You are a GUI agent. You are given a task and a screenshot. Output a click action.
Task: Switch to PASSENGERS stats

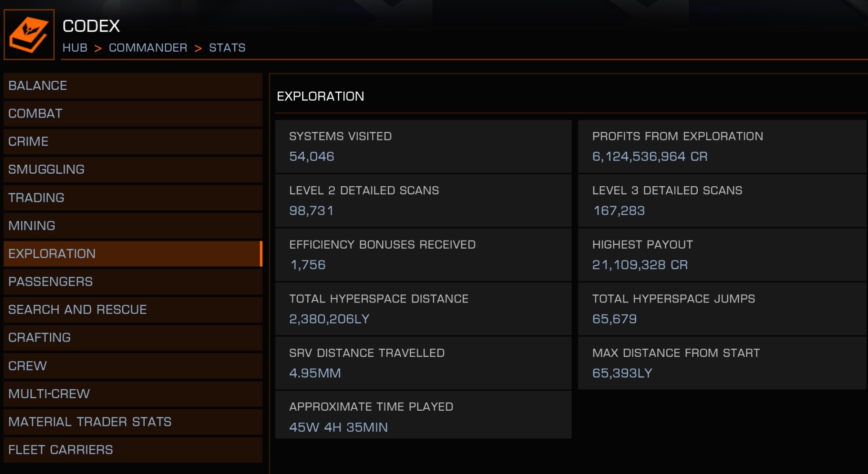133,281
